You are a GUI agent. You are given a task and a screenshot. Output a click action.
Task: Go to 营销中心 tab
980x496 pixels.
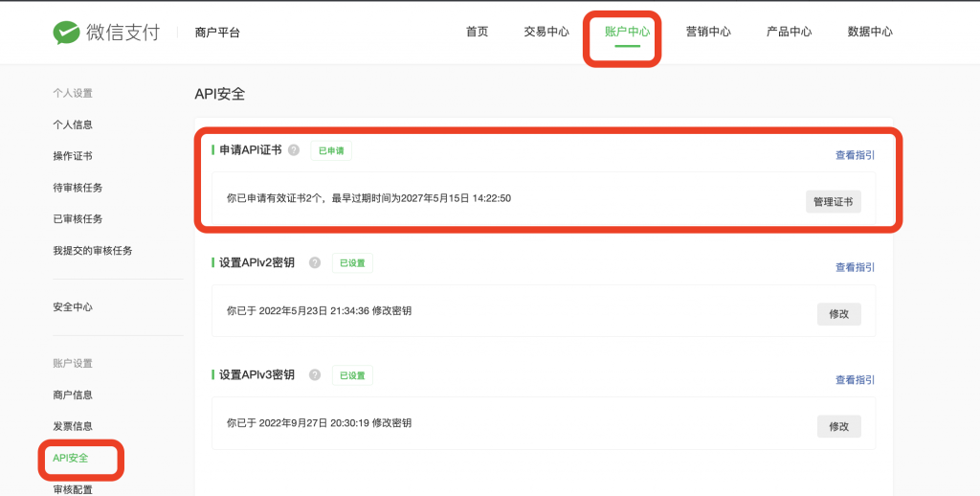[708, 32]
